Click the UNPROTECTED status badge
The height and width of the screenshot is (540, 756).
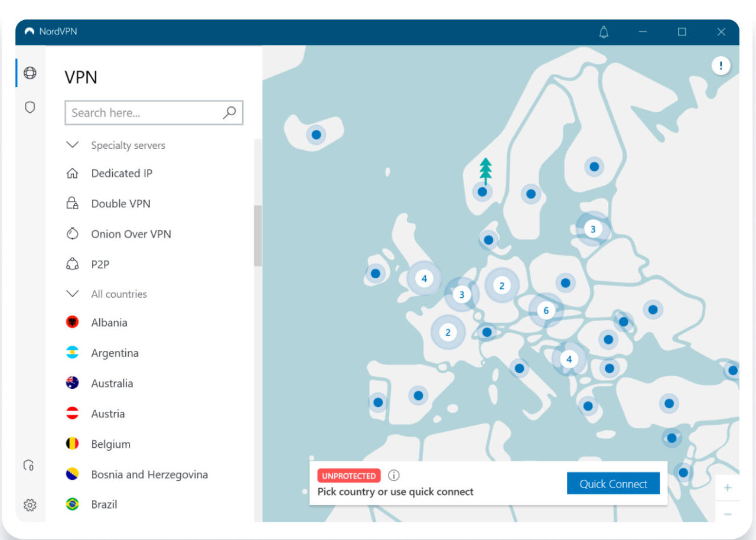tap(348, 476)
